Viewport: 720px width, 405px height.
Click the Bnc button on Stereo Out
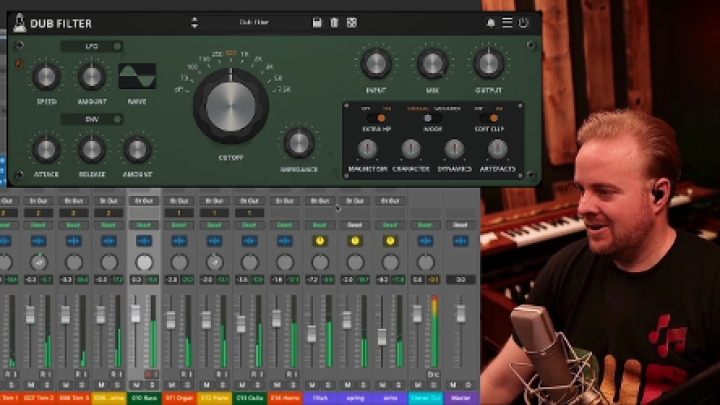click(x=433, y=374)
